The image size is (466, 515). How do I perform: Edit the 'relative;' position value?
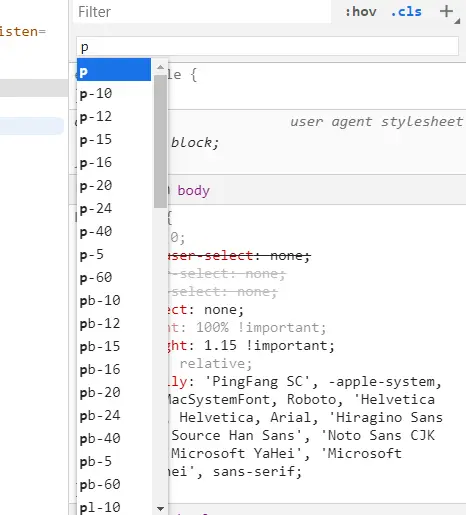[216, 363]
